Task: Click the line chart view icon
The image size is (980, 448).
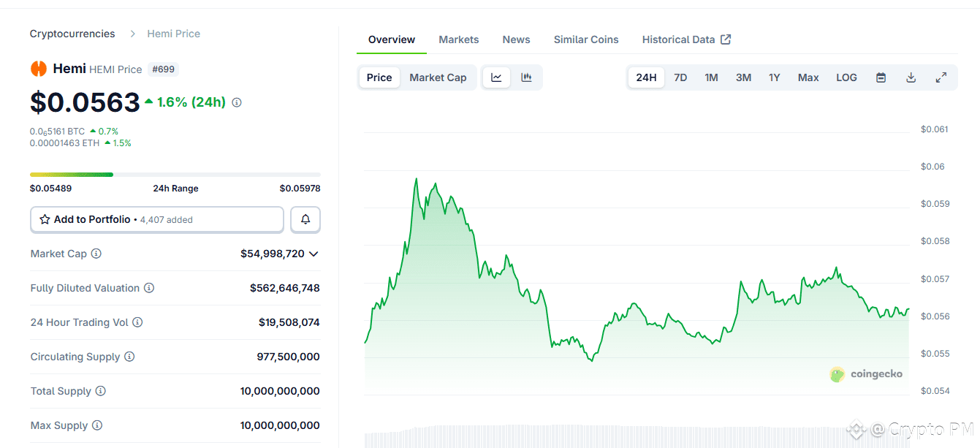Action: (496, 77)
